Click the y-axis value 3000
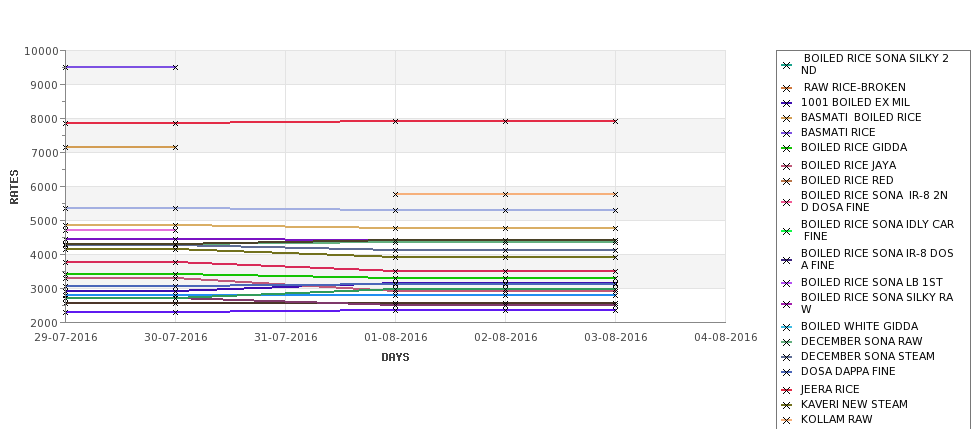Screen dimensions: 975x429 point(45,289)
